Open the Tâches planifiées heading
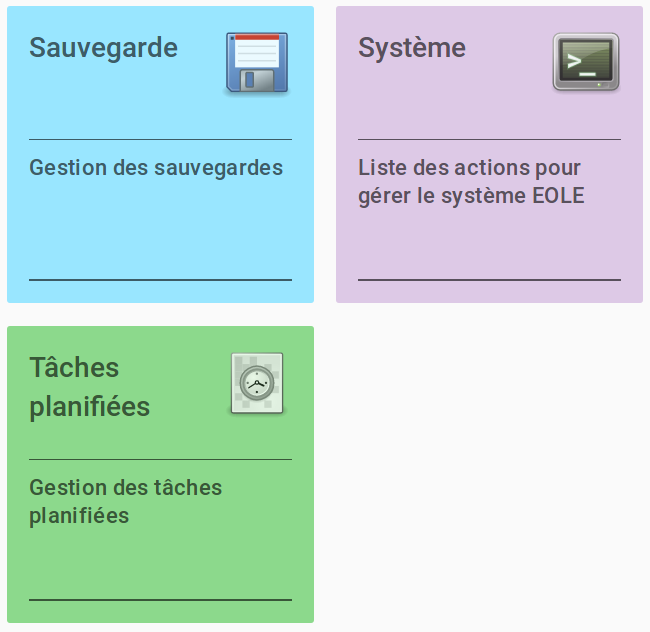This screenshot has width=650, height=632. tap(90, 387)
